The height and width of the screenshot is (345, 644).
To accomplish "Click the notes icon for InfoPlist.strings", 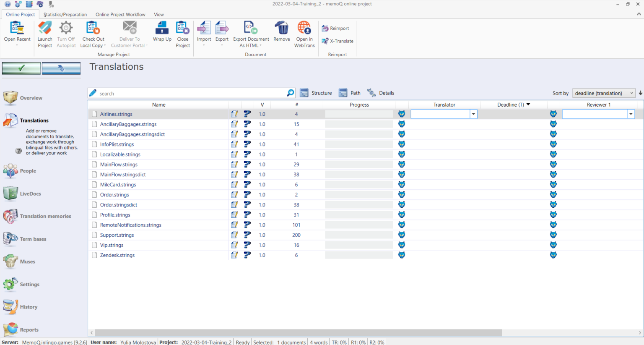I will pyautogui.click(x=234, y=144).
